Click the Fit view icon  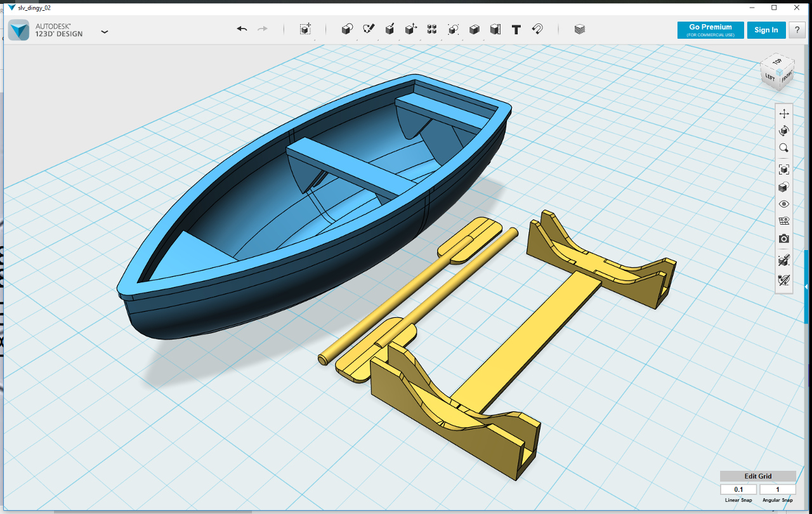pos(784,169)
